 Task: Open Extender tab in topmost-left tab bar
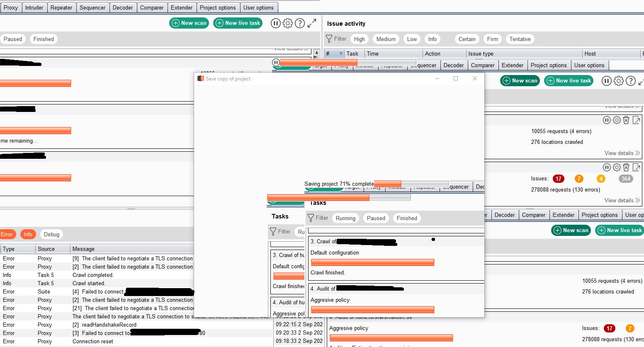tap(182, 7)
